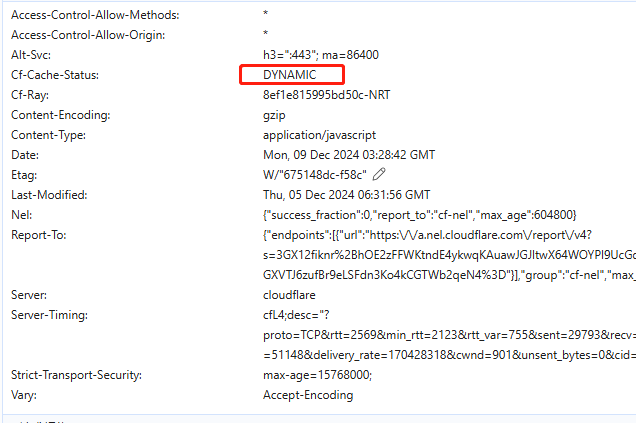Click the cloudflare Server value
The height and width of the screenshot is (423, 636).
289,295
